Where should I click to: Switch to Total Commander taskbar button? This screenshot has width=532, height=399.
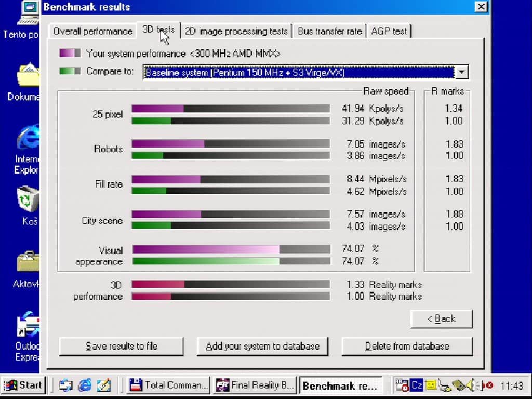click(x=168, y=385)
